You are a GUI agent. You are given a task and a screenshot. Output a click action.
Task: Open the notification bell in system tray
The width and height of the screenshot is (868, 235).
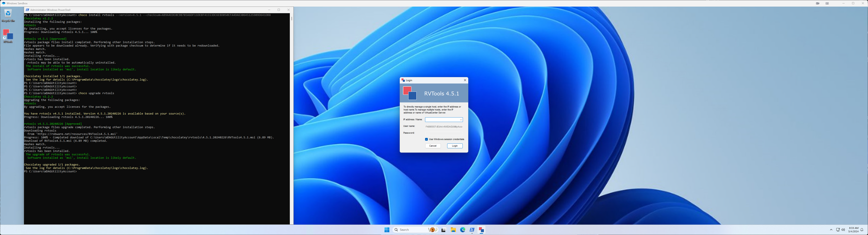pos(862,230)
